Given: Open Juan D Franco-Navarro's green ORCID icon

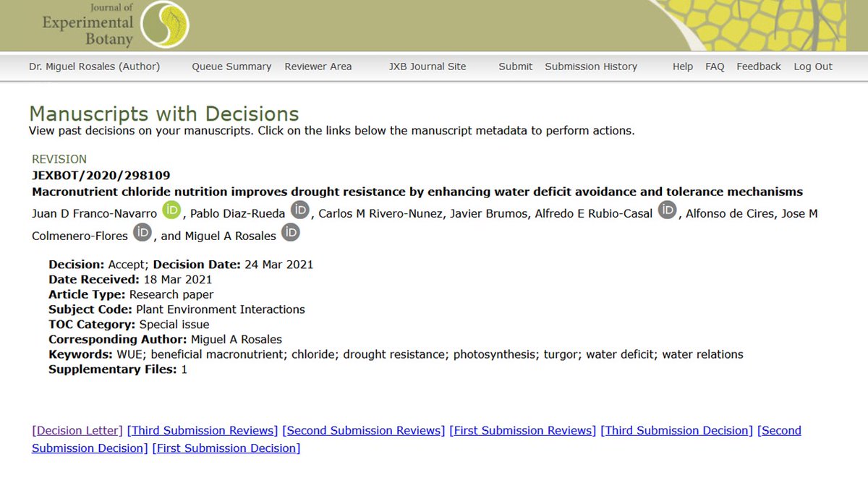Looking at the screenshot, I should coord(171,210).
